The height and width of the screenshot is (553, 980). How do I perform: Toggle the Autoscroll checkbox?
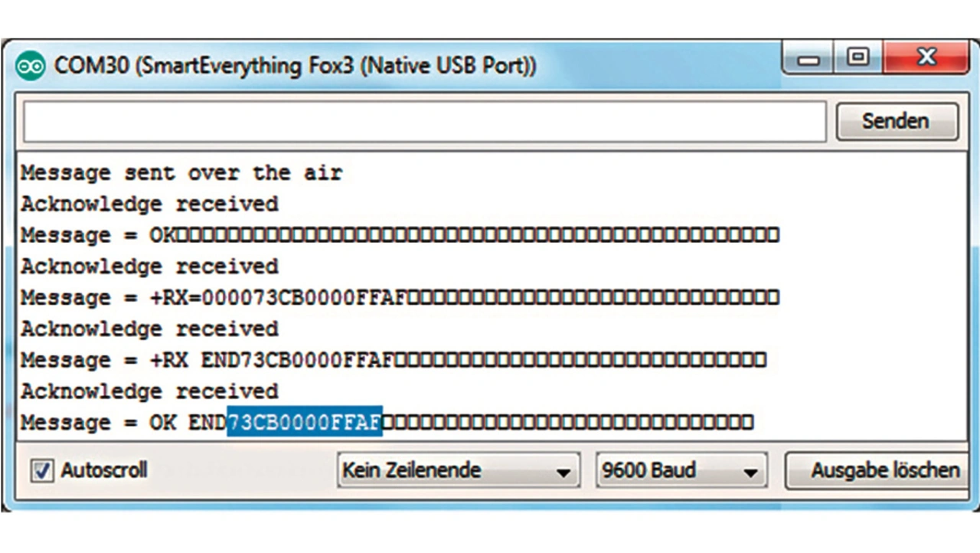pyautogui.click(x=42, y=470)
